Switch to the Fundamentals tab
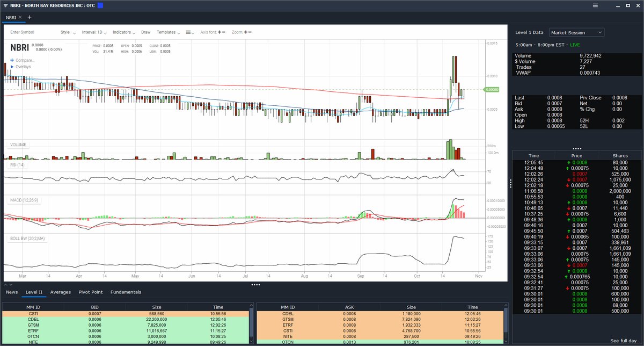 pyautogui.click(x=126, y=292)
